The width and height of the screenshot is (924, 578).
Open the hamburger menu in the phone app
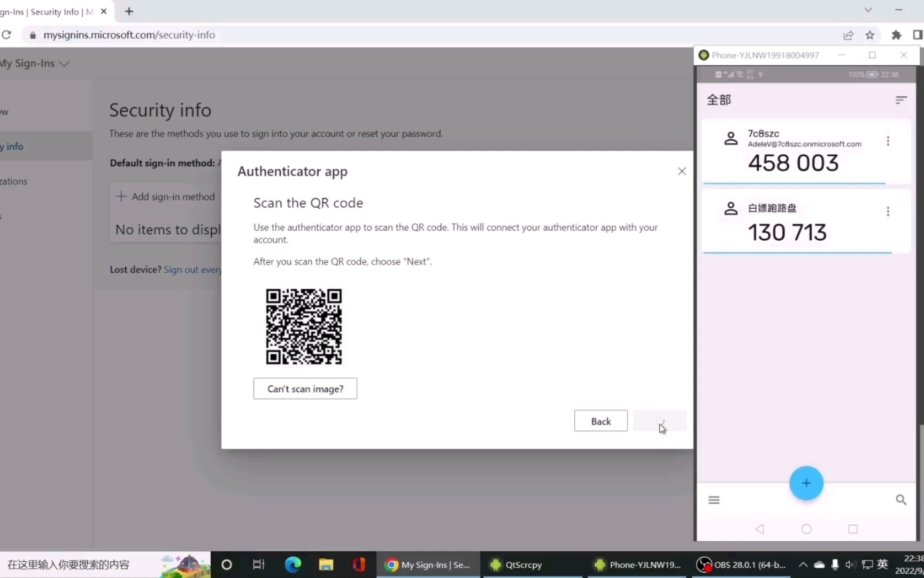[714, 500]
